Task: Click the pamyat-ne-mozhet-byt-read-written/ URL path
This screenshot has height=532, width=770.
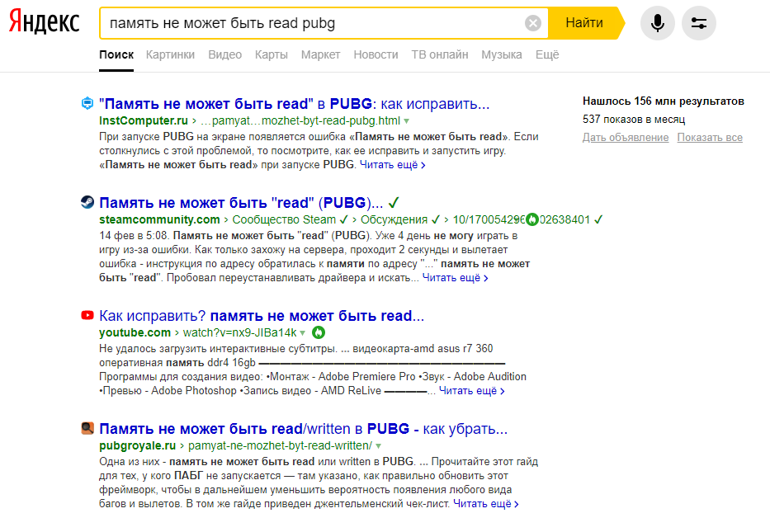Action: pos(280,445)
